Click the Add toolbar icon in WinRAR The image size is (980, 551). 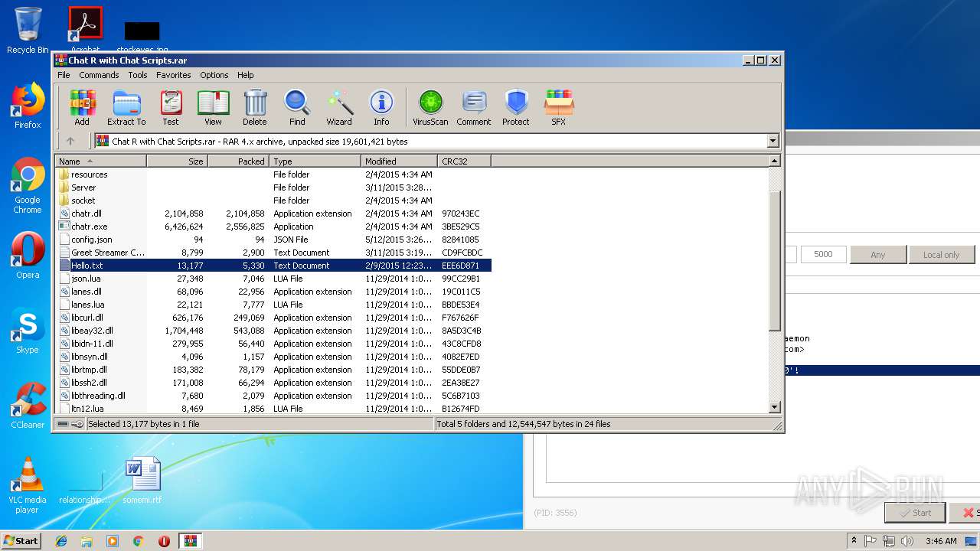pyautogui.click(x=82, y=107)
